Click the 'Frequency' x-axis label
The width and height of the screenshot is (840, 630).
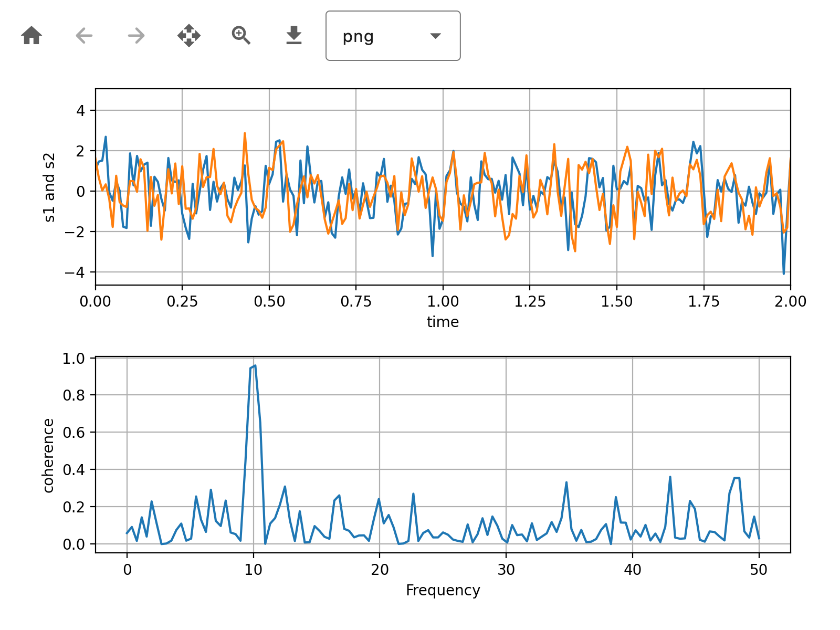click(x=443, y=590)
